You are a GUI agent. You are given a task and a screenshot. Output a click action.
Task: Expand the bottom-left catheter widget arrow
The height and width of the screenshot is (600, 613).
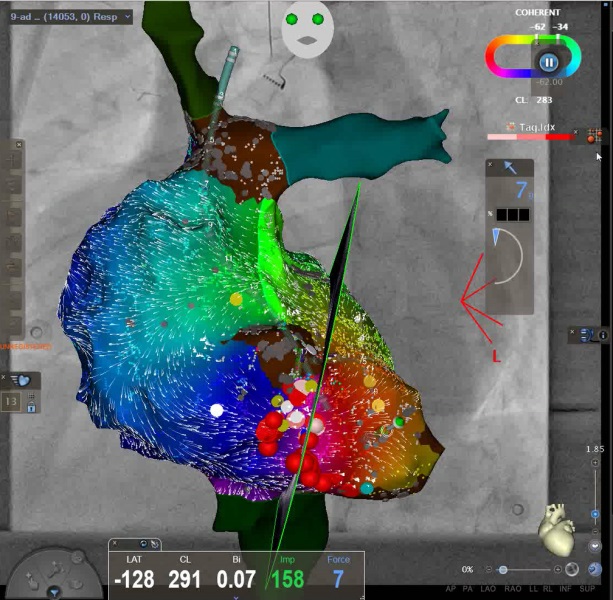click(x=53, y=593)
